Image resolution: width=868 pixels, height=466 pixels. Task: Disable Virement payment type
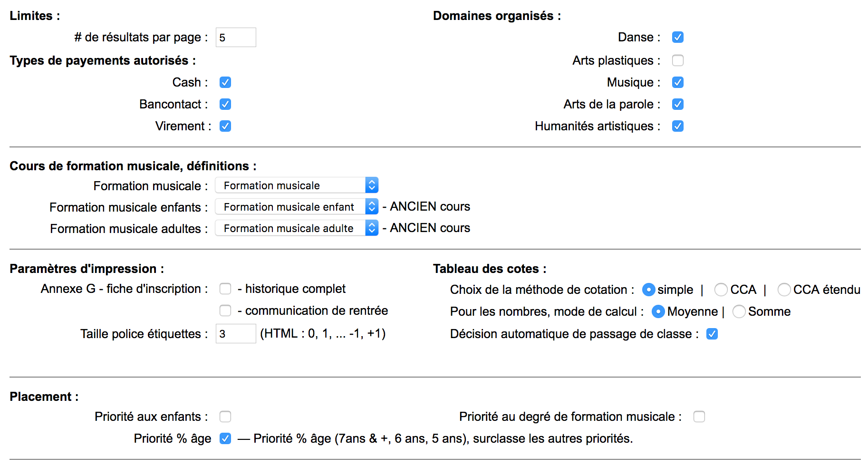pos(225,126)
